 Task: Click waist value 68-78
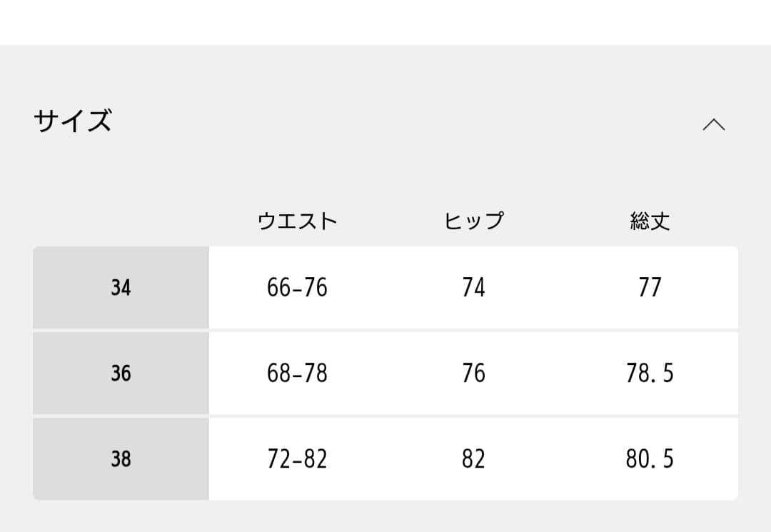pos(297,373)
